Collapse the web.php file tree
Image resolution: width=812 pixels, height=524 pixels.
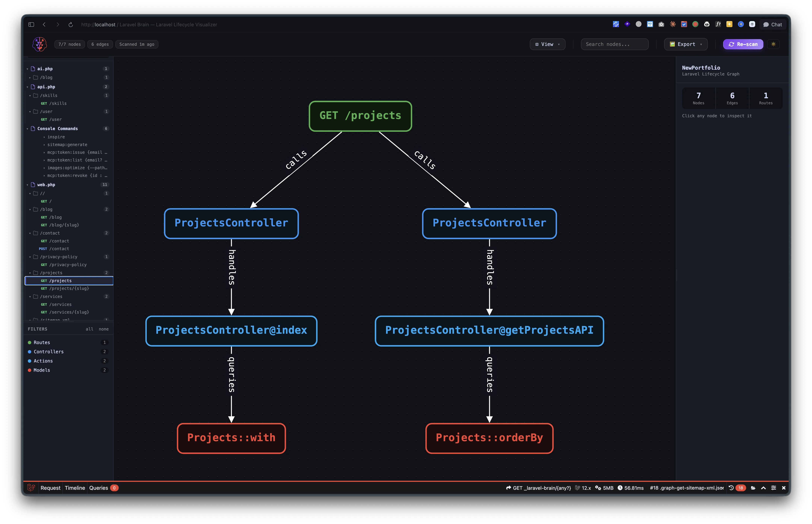pyautogui.click(x=27, y=185)
